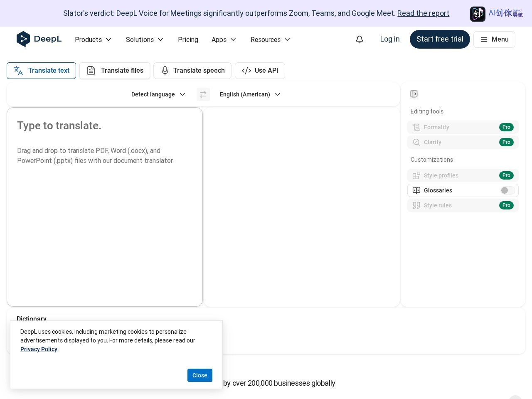Viewport: 532px width, 399px height.
Task: Click the Editing tools heading
Action: click(427, 111)
